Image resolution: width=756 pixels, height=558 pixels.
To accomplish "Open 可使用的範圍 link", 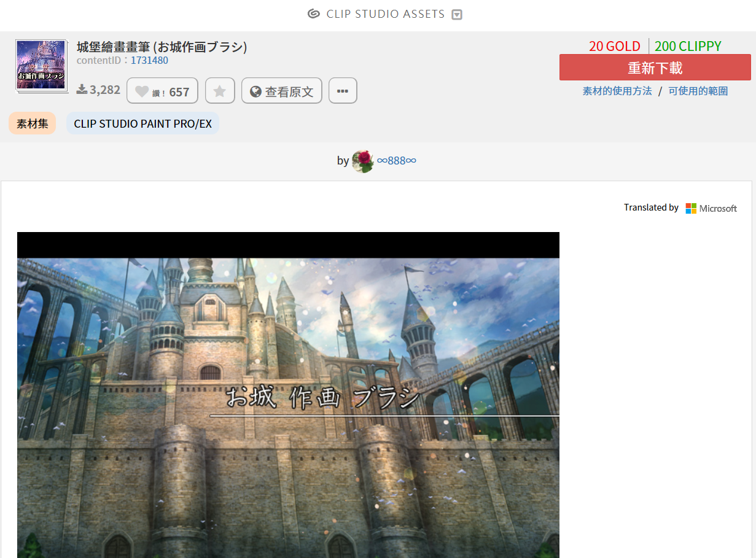I will [x=698, y=91].
